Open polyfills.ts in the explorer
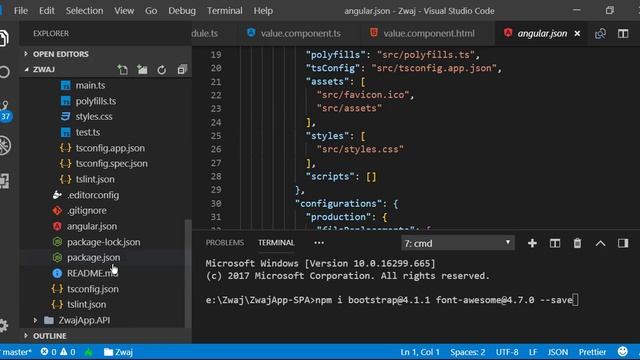The width and height of the screenshot is (640, 360). point(96,101)
